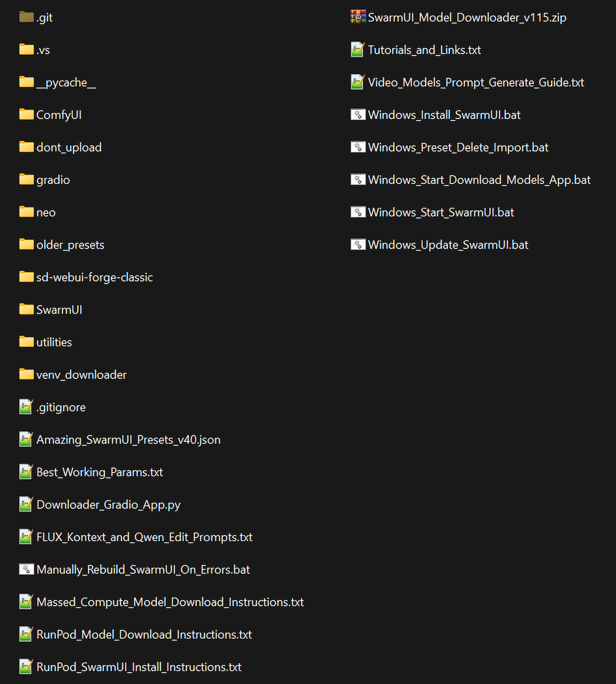Image resolution: width=616 pixels, height=684 pixels.
Task: Click the __pycache__ folder icon
Action: (26, 82)
